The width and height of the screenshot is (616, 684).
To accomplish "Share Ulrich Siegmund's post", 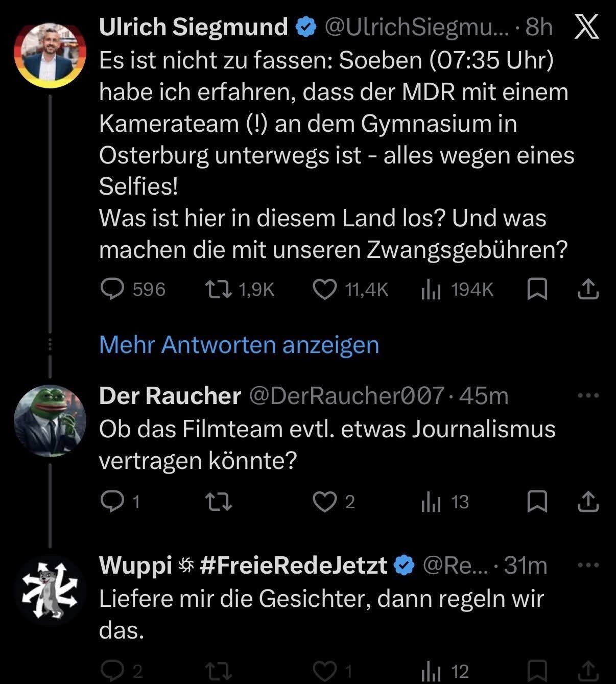I will pyautogui.click(x=587, y=290).
